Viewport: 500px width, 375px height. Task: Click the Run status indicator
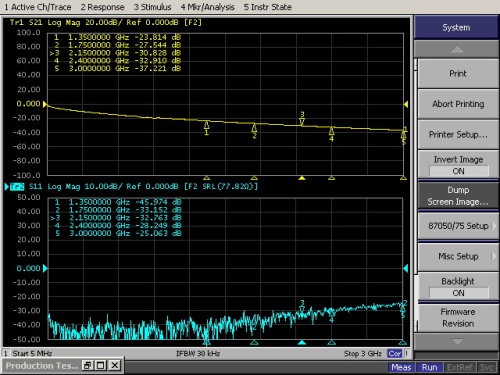(429, 367)
